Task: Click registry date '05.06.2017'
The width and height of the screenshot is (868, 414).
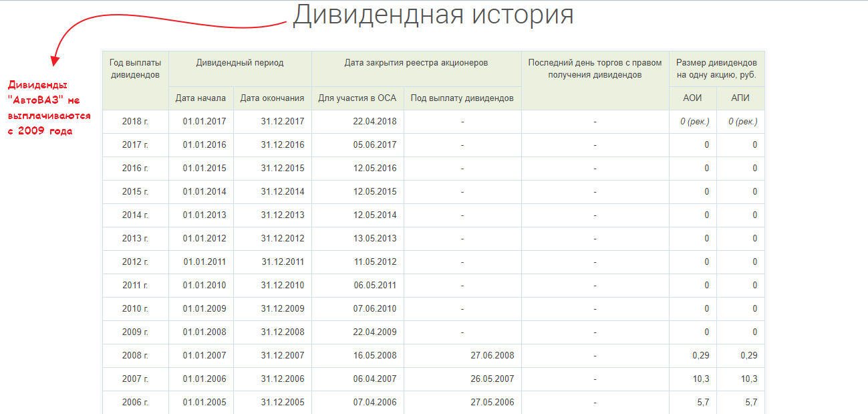Action: coord(375,145)
